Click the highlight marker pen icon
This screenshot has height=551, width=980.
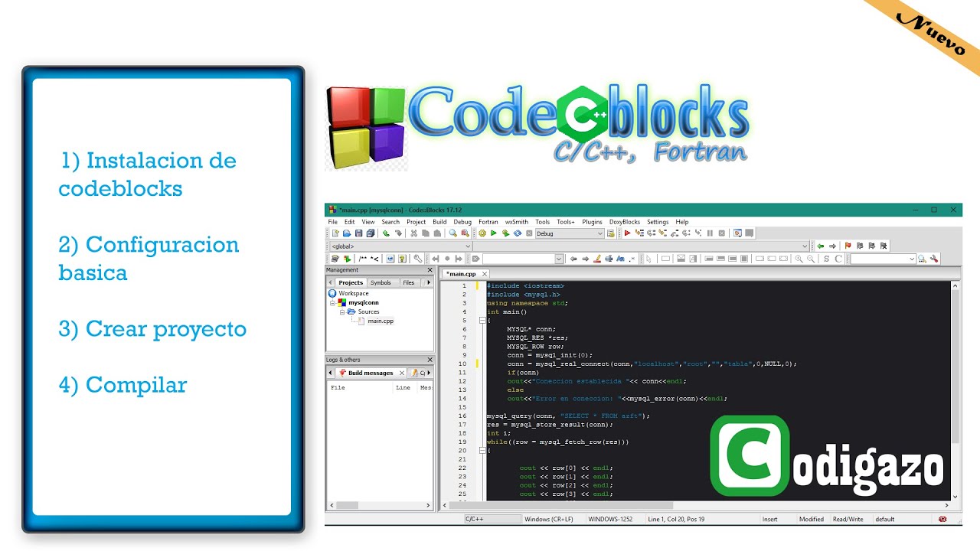coord(597,259)
